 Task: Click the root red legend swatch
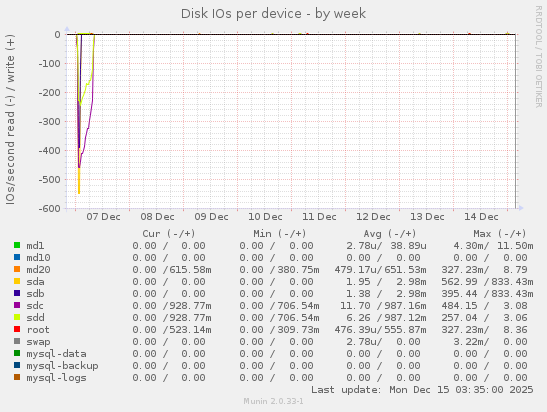17,329
